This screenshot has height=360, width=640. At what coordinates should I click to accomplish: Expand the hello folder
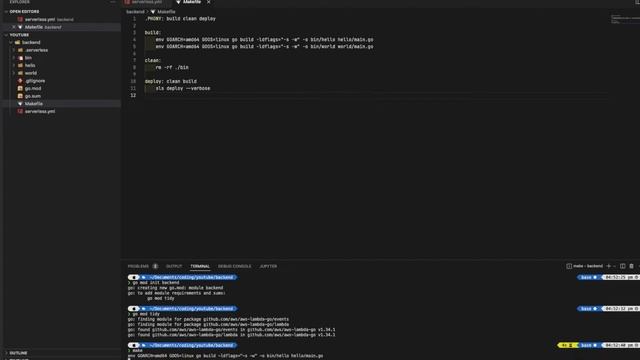(x=30, y=65)
